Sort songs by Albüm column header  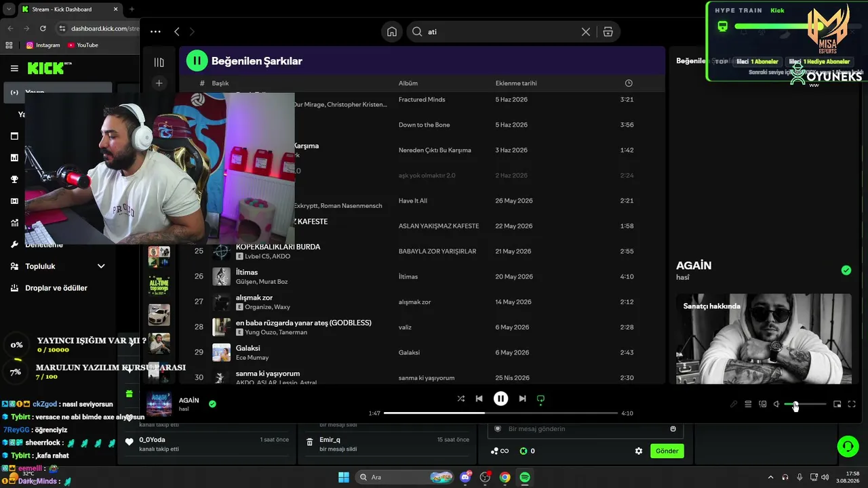(x=408, y=83)
